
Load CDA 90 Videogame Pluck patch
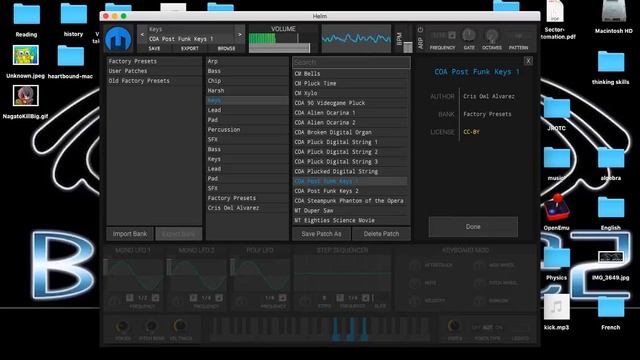[x=351, y=103]
